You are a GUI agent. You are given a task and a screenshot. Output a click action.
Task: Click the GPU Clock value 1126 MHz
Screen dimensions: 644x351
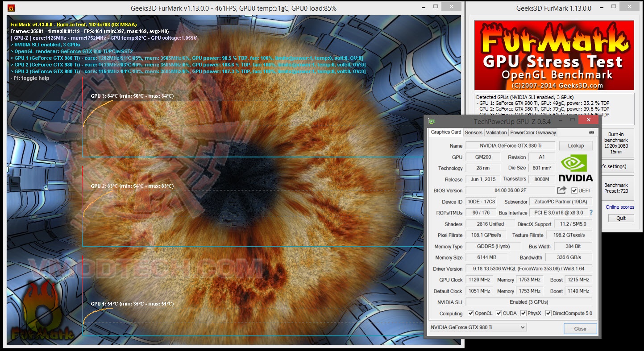pyautogui.click(x=479, y=280)
